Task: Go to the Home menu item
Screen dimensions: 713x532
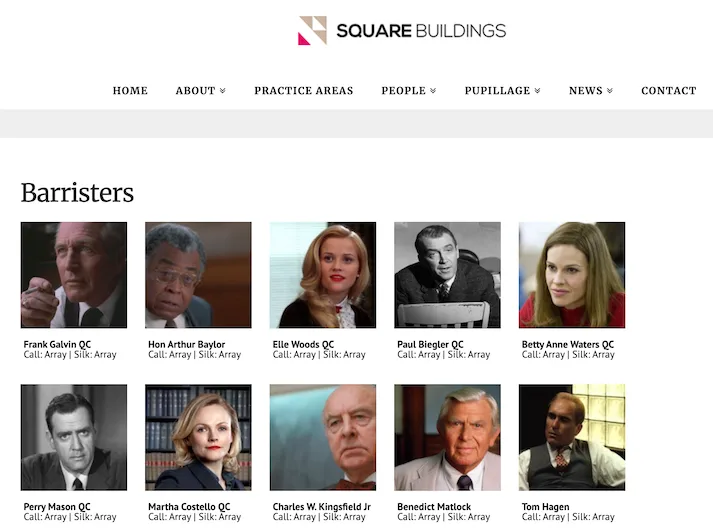Action: (130, 91)
